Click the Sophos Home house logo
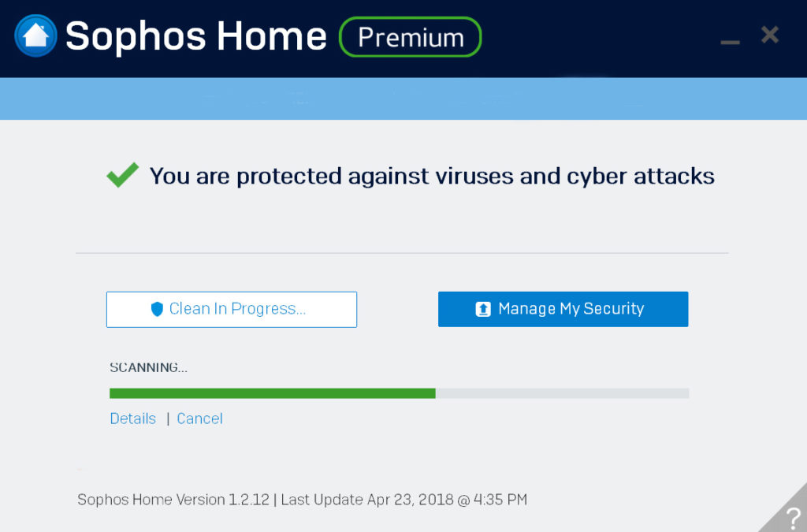Viewport: 807px width, 532px height. pos(35,35)
